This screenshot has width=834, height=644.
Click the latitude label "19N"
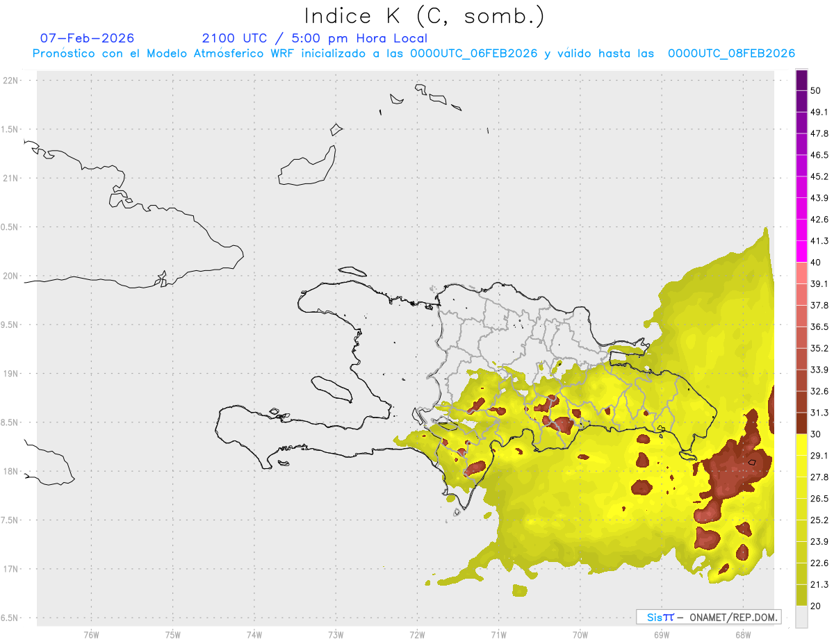[11, 373]
